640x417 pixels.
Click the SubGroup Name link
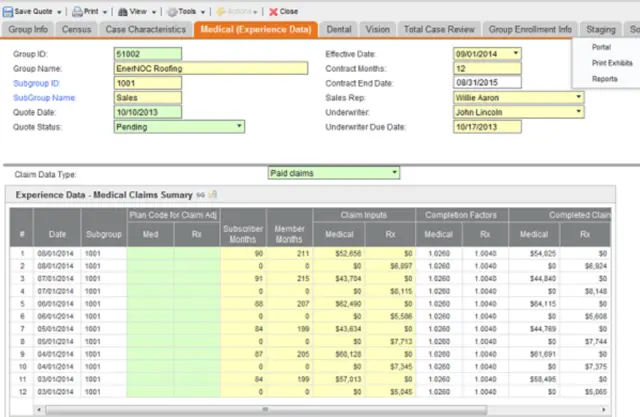pos(44,98)
